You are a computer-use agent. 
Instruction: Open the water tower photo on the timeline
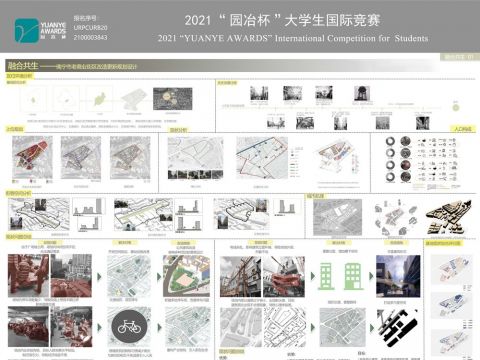click(362, 94)
